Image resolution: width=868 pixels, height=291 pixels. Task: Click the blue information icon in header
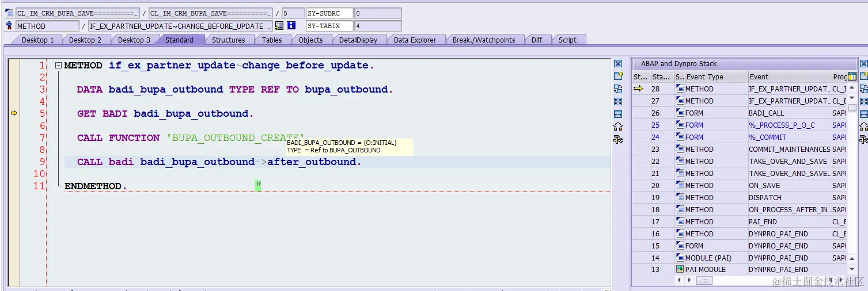click(291, 25)
